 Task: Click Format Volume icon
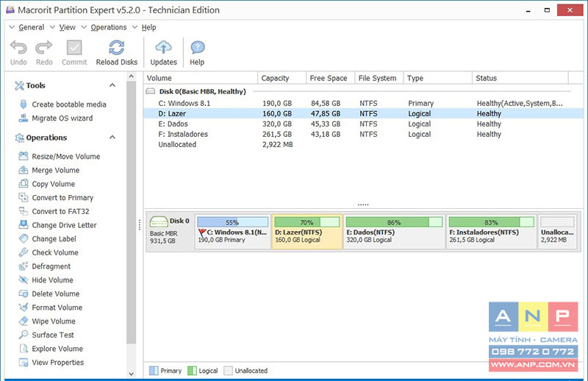click(x=24, y=307)
